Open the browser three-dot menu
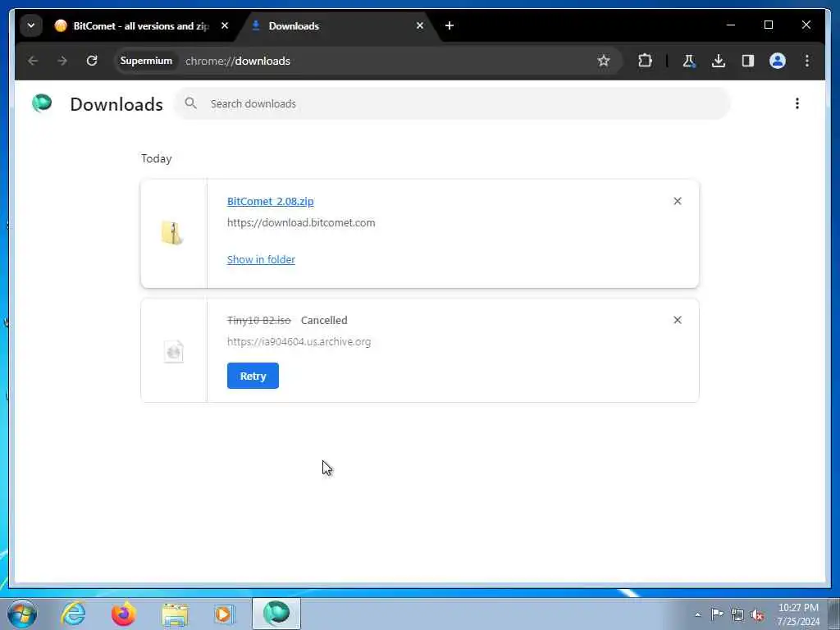840x630 pixels. (807, 61)
